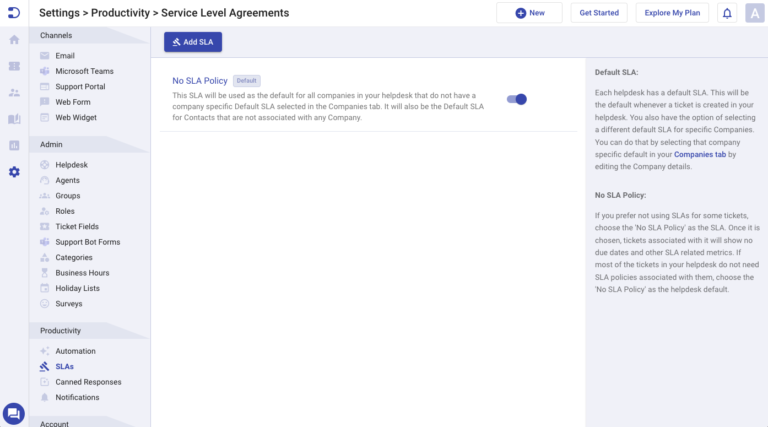
Task: Open the Reports chart icon
Action: [x=14, y=145]
